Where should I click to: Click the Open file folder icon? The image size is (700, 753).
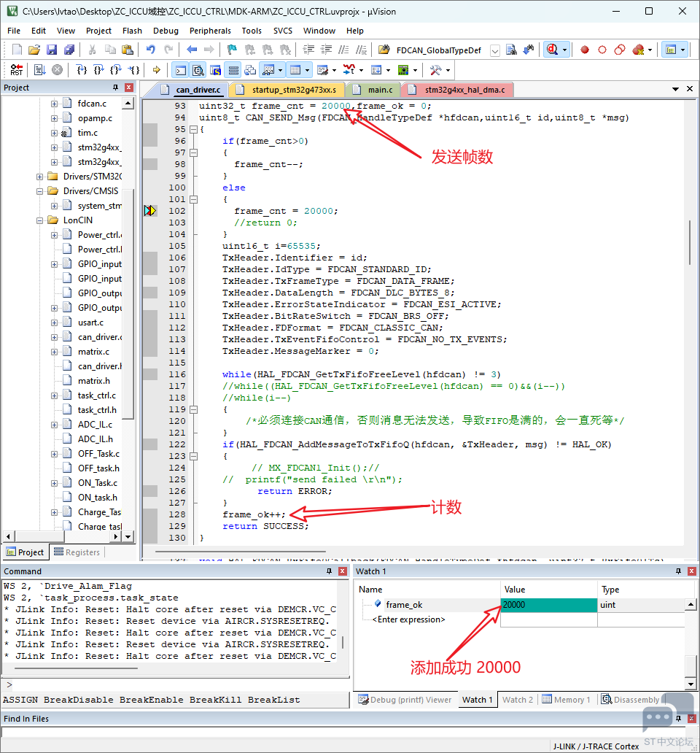(34, 50)
